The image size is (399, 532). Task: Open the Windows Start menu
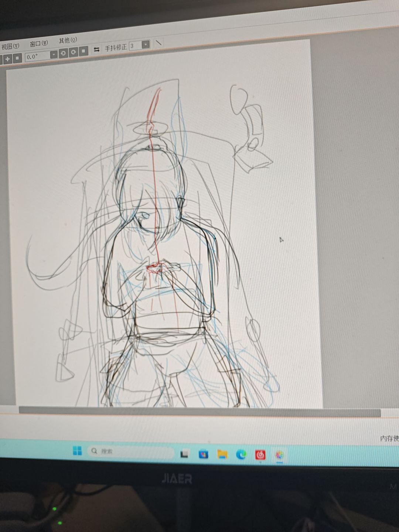pyautogui.click(x=77, y=451)
